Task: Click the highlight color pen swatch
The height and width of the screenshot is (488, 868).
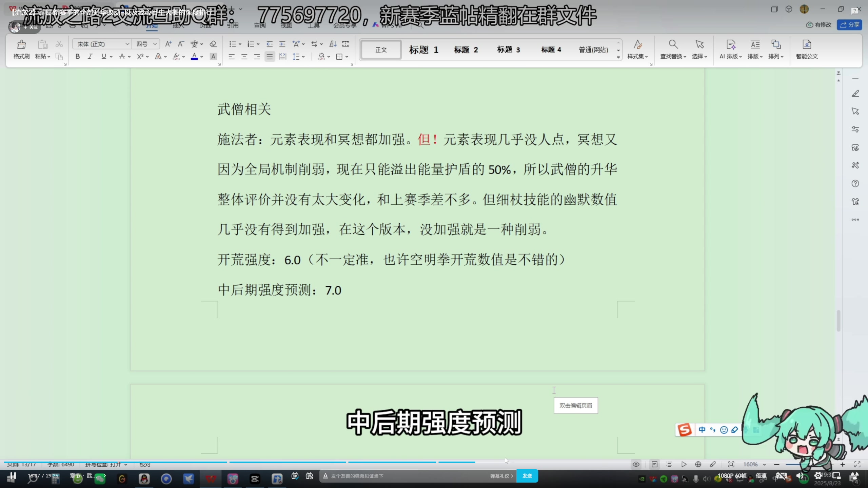Action: [176, 57]
